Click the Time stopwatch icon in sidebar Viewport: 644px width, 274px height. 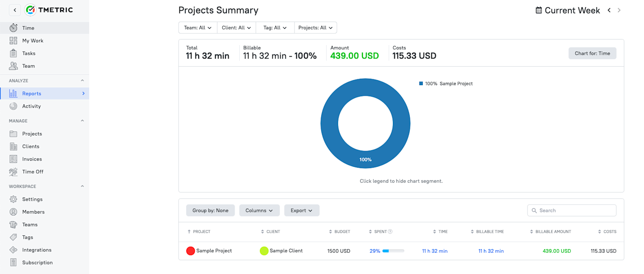click(13, 28)
